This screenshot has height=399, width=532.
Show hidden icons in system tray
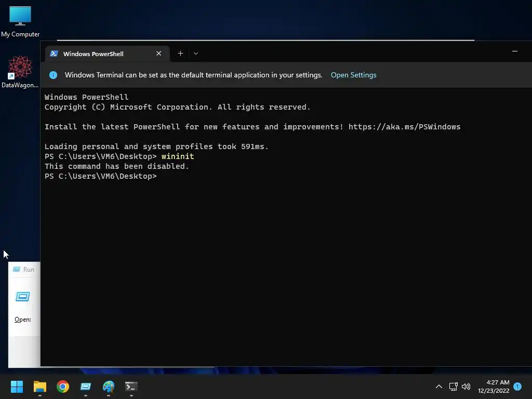coord(438,387)
